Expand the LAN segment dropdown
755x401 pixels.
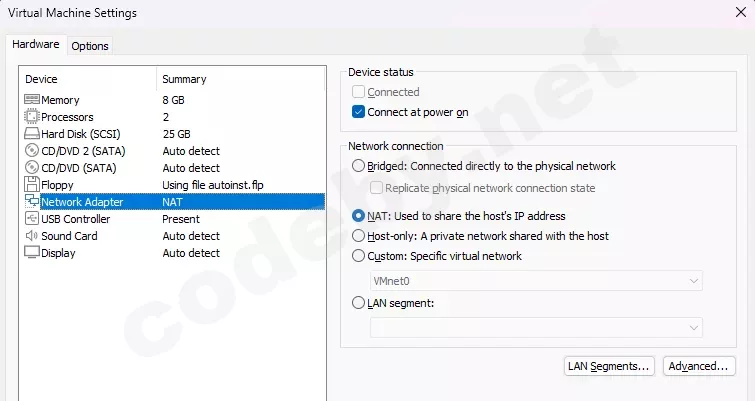click(535, 327)
